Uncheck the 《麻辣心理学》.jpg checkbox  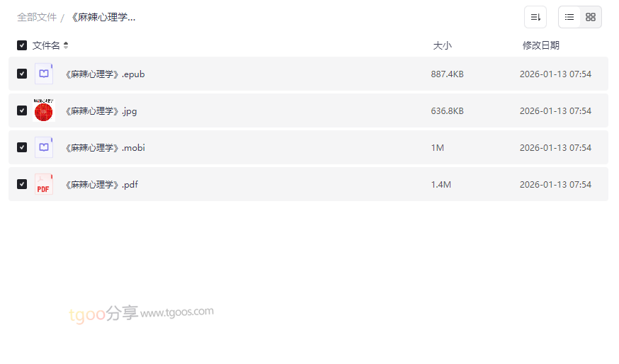[22, 110]
